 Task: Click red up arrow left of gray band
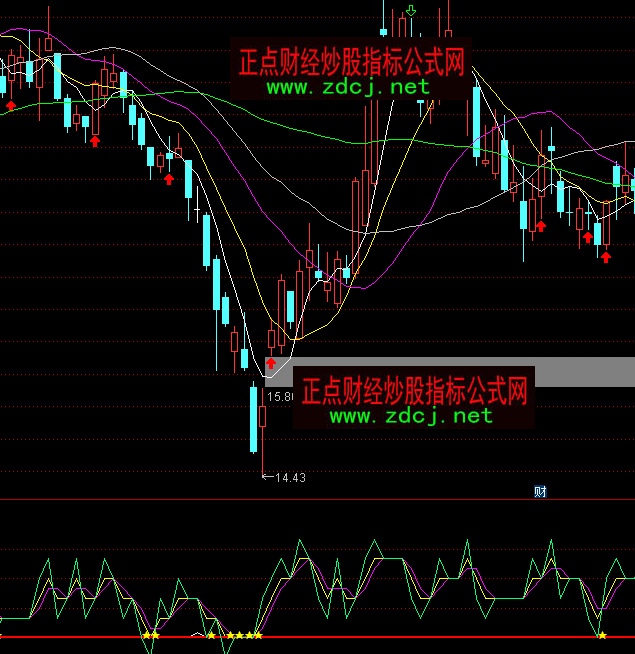point(270,363)
